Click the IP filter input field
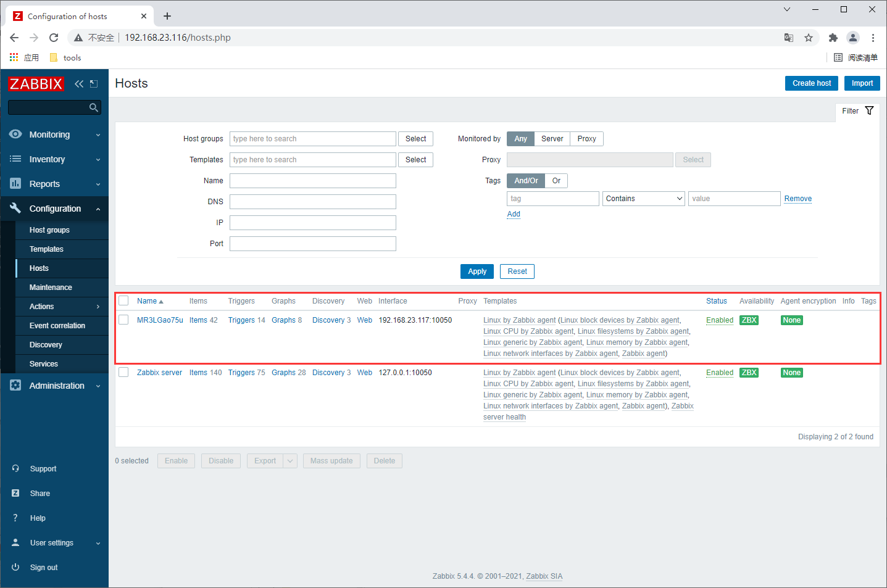Screen dimensions: 887x588 [x=313, y=223]
